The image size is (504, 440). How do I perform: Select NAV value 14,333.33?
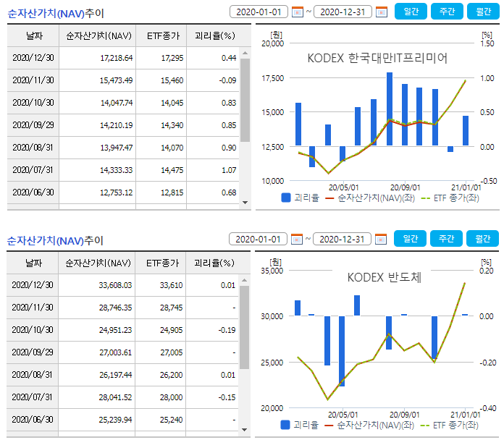(117, 170)
